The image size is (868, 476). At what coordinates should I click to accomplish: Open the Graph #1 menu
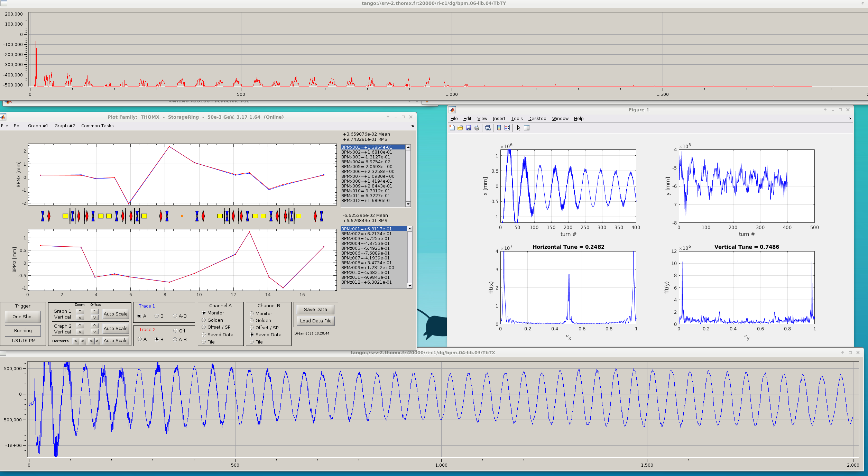pyautogui.click(x=38, y=126)
